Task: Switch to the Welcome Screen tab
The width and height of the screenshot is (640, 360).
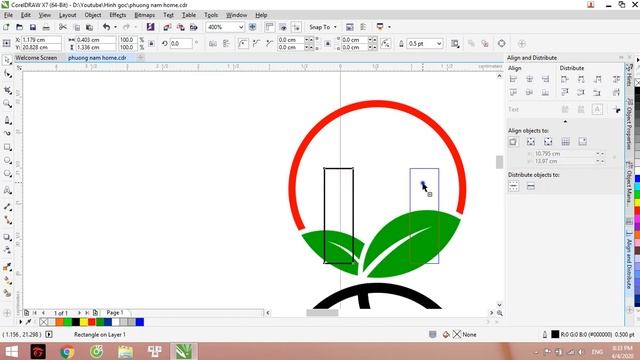Action: pos(36,58)
